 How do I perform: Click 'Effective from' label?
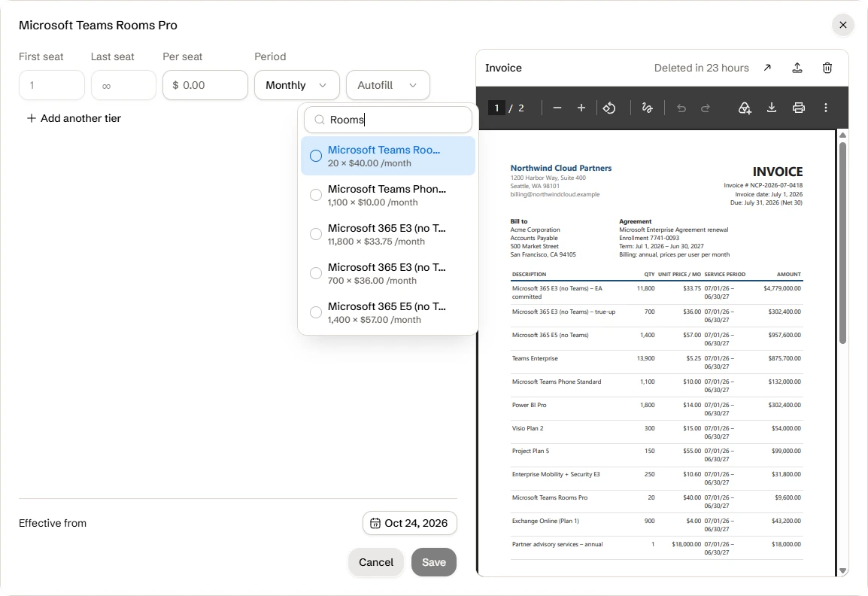click(53, 523)
